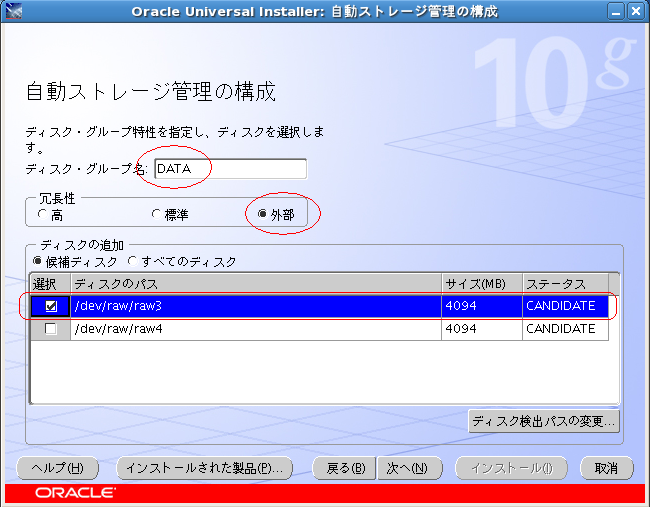Click the 4094 size cell for raw4

482,329
